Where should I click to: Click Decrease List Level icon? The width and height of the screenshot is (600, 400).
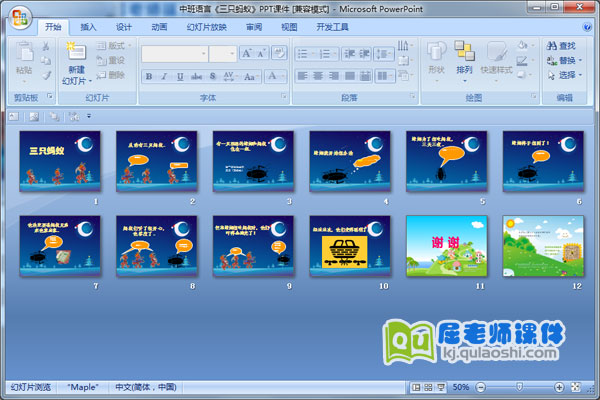[349, 54]
